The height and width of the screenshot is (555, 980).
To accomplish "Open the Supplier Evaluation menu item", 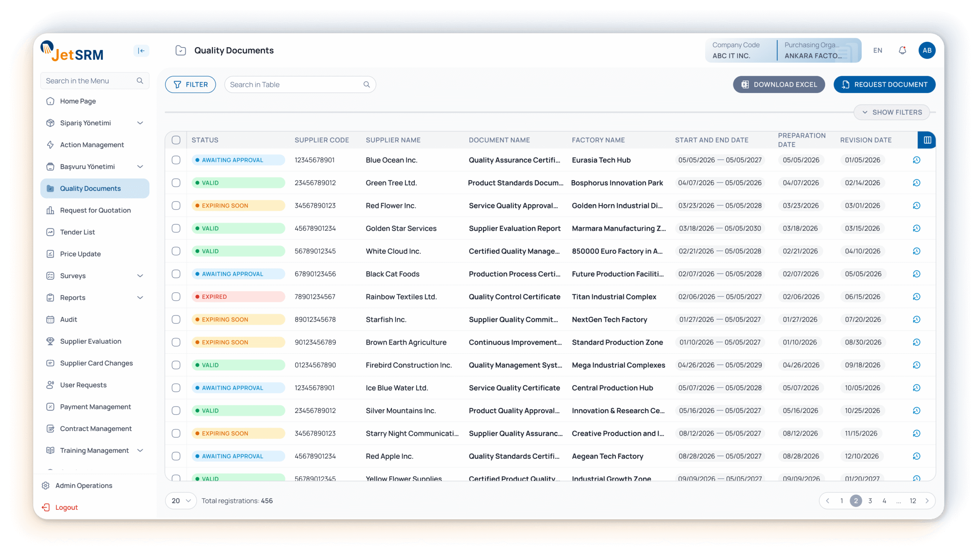I will (91, 341).
